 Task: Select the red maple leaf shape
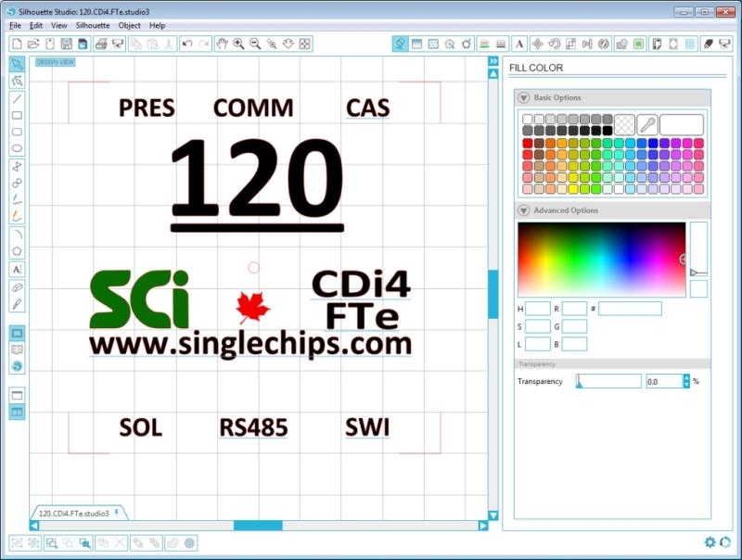click(252, 308)
